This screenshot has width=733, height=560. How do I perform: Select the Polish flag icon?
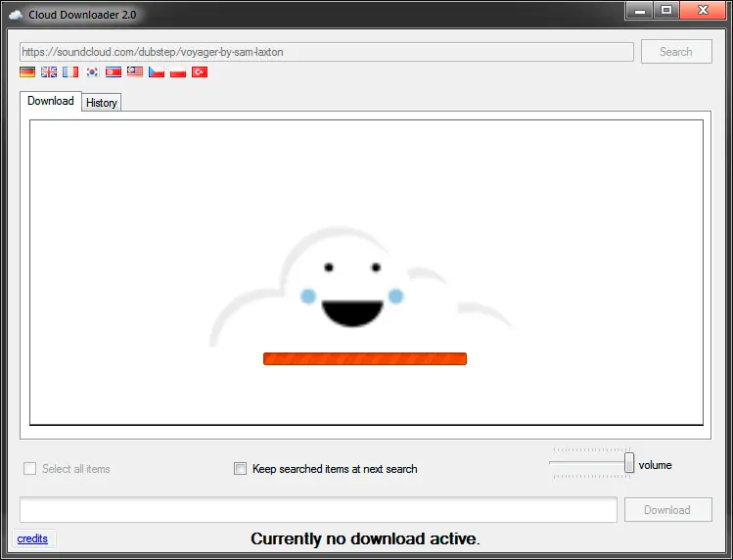tap(178, 72)
